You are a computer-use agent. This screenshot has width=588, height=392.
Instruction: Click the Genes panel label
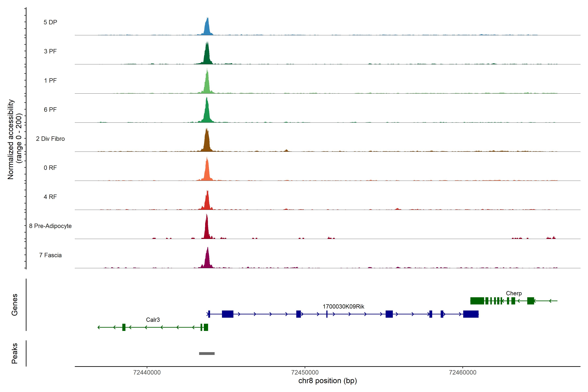[15, 305]
